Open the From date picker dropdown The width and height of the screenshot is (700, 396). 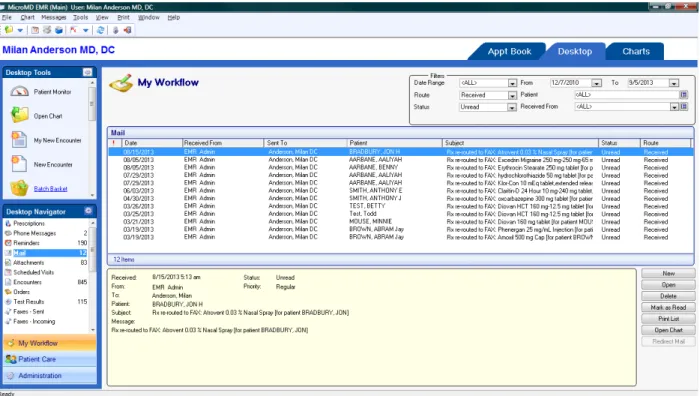(x=596, y=83)
